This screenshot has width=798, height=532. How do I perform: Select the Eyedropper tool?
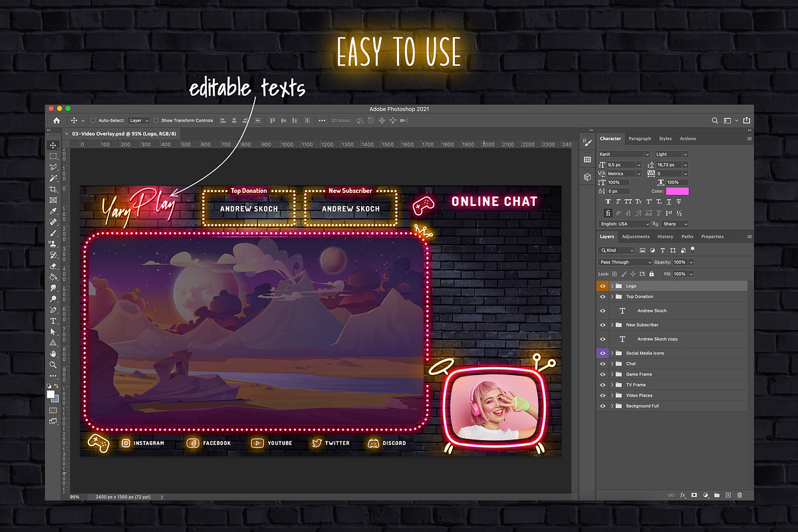click(53, 211)
